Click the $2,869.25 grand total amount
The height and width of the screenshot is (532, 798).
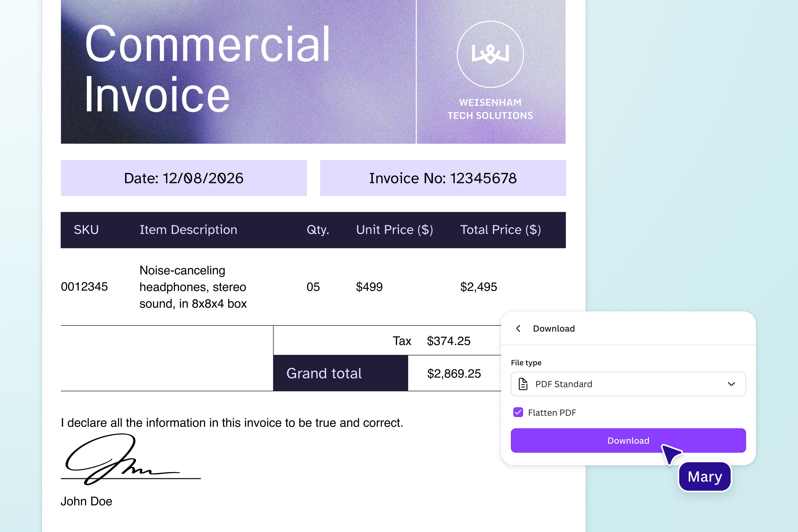point(454,373)
